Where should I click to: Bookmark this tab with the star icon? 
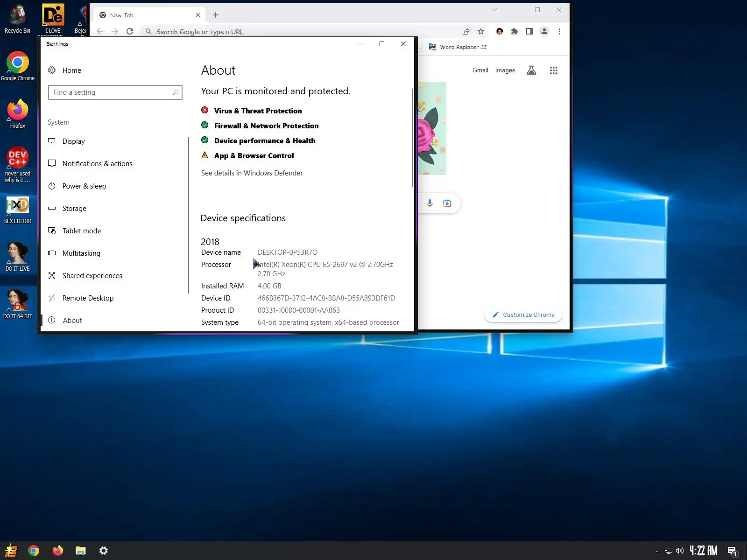click(x=481, y=31)
